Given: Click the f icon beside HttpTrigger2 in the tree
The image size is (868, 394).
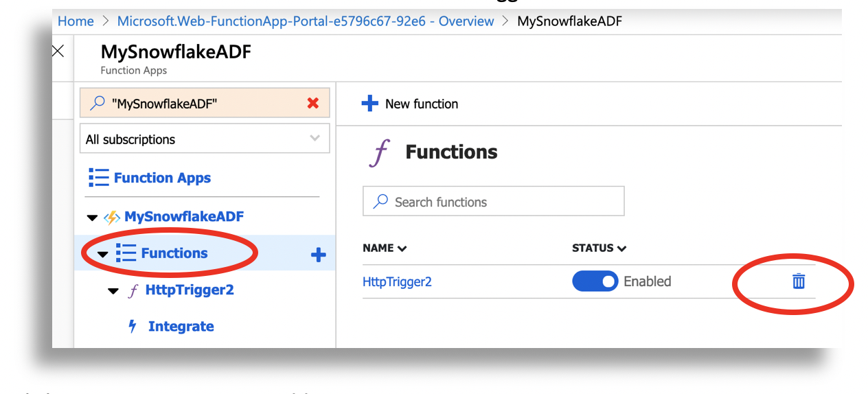Looking at the screenshot, I should click(133, 290).
